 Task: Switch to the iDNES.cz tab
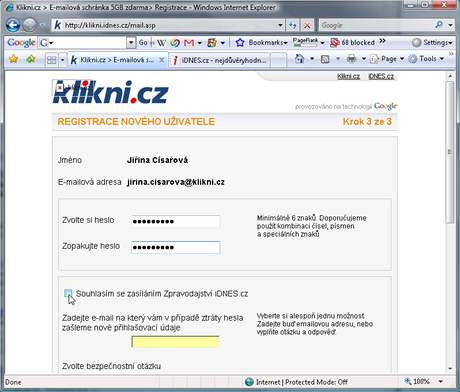220,60
